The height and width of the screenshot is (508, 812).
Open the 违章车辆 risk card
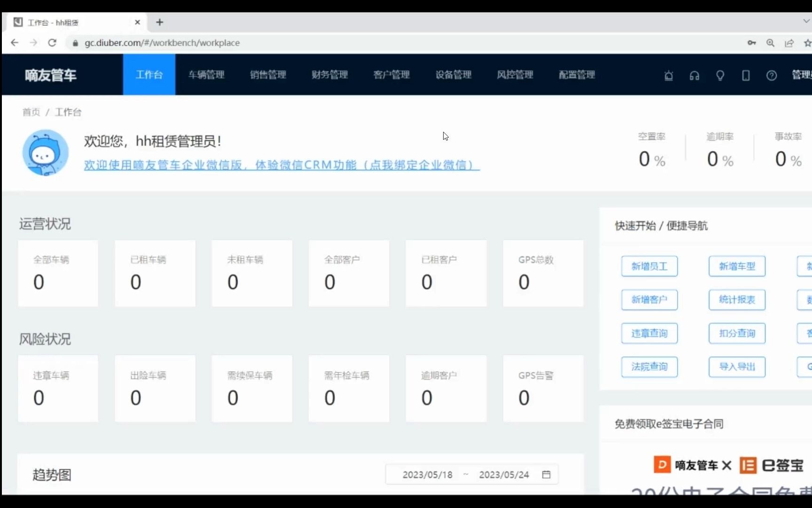coord(58,389)
